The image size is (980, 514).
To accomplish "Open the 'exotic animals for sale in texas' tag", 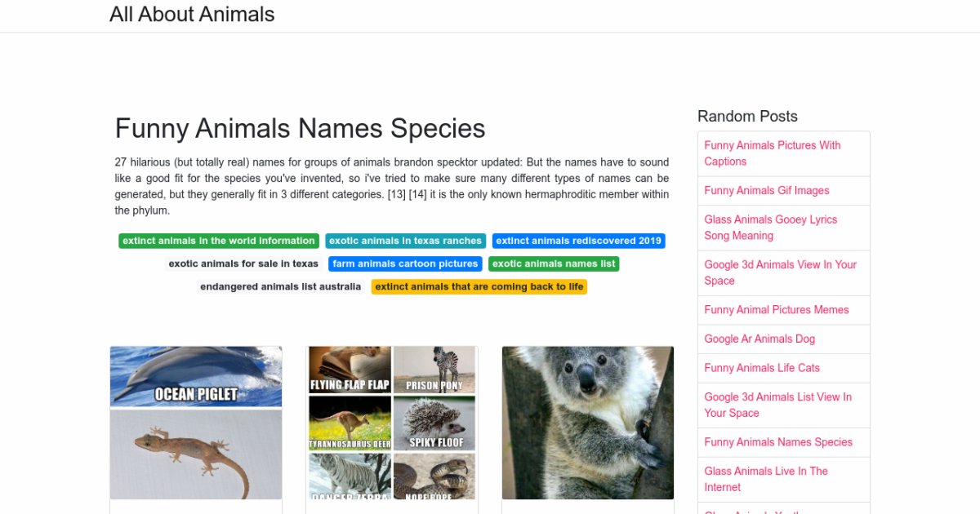I will coord(243,264).
